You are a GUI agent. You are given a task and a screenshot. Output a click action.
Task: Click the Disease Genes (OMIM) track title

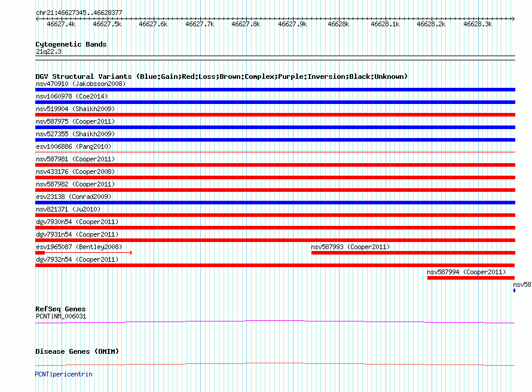coord(77,351)
